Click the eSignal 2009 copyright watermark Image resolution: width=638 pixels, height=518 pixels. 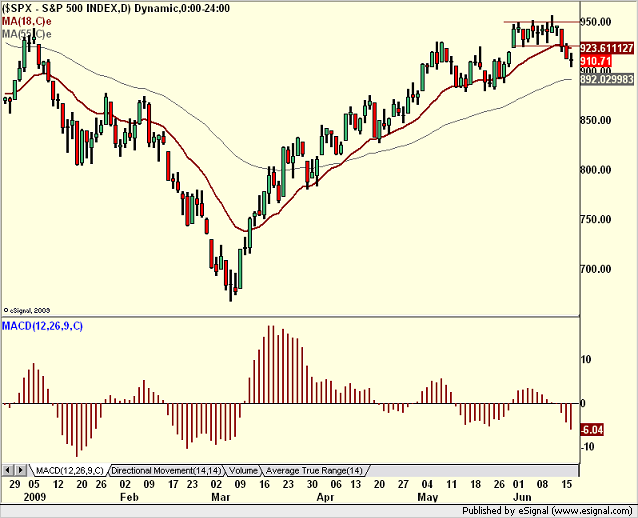click(26, 310)
